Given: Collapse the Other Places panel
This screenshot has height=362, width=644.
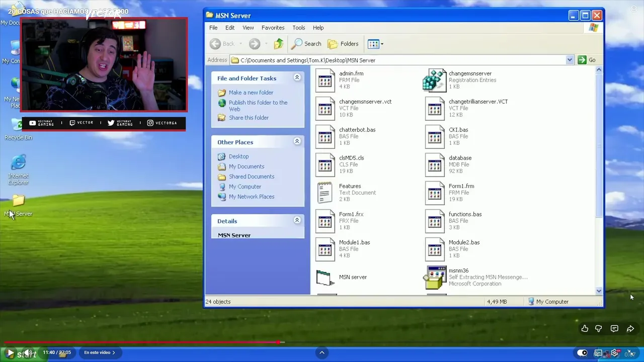Looking at the screenshot, I should 297,142.
